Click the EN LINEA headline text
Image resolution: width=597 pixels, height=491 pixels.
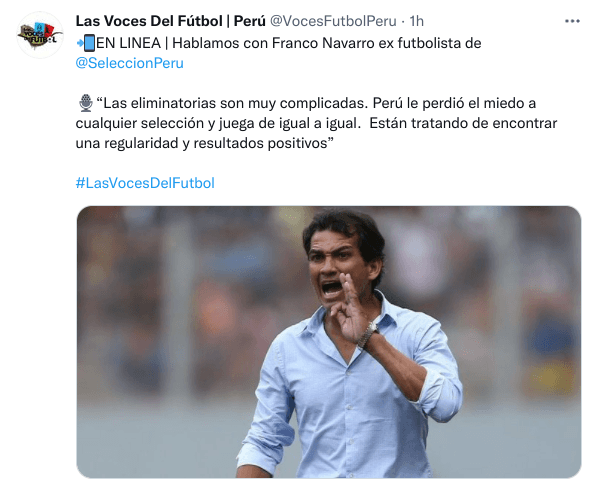[x=128, y=43]
